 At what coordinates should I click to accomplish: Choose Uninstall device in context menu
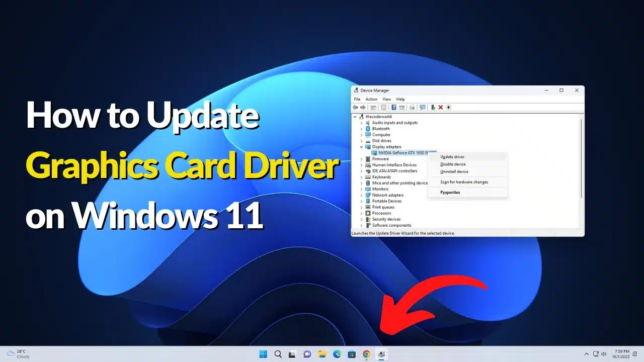pos(454,171)
